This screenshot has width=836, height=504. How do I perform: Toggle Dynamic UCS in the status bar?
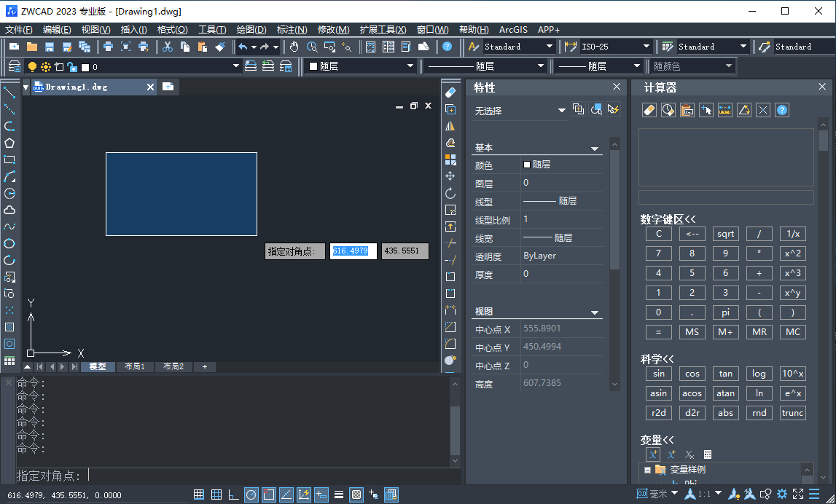pos(304,495)
